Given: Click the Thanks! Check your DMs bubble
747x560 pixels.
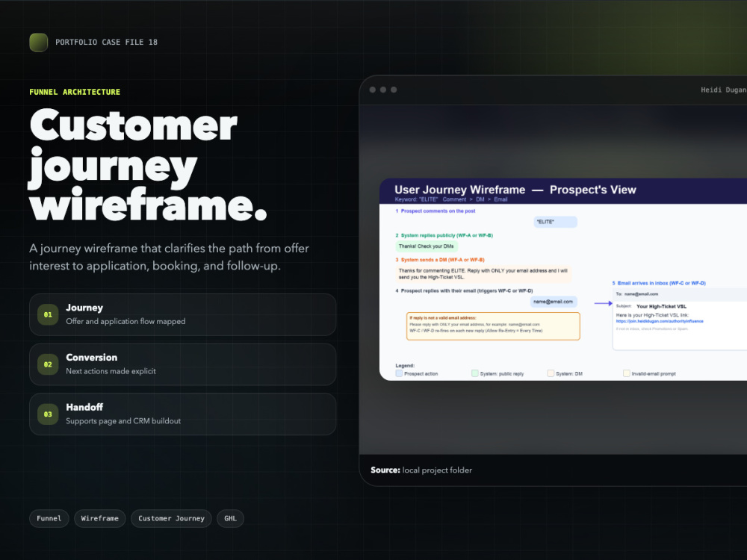Looking at the screenshot, I should pyautogui.click(x=427, y=246).
